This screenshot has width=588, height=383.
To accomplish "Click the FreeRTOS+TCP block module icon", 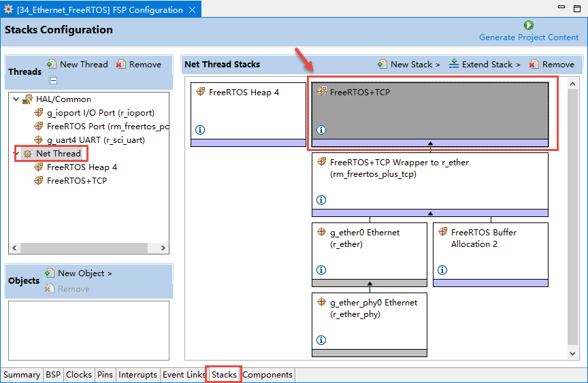I will click(322, 91).
